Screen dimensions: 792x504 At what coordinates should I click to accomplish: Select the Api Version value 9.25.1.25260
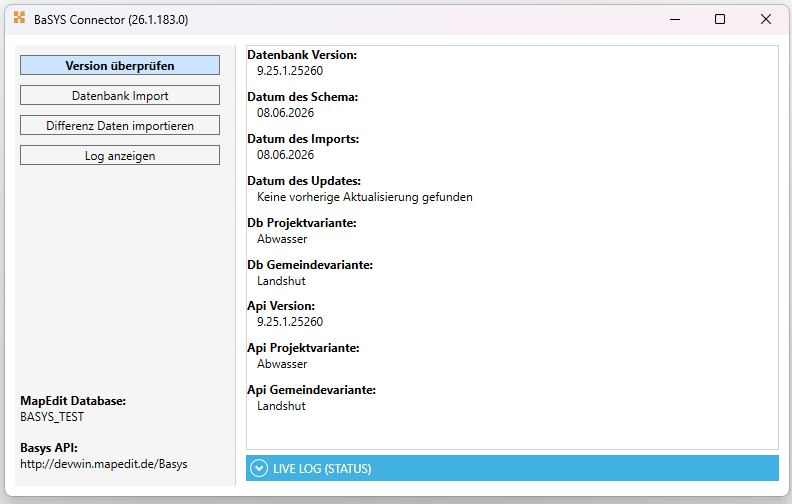290,322
